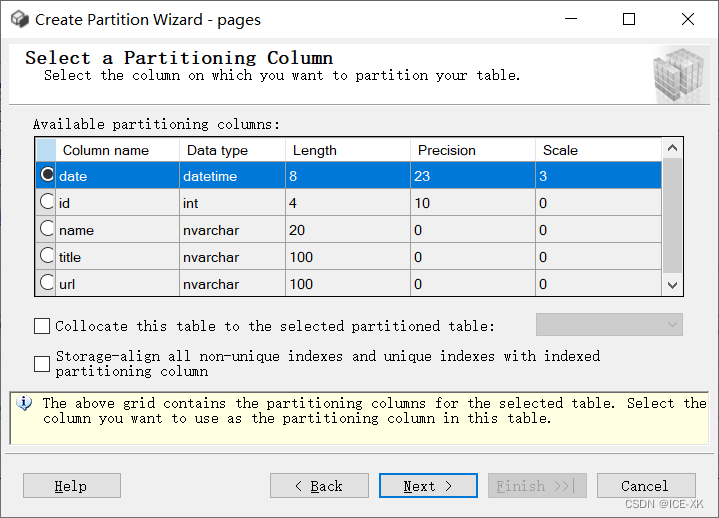Click the Data type column header
This screenshot has width=719, height=518.
click(x=215, y=150)
